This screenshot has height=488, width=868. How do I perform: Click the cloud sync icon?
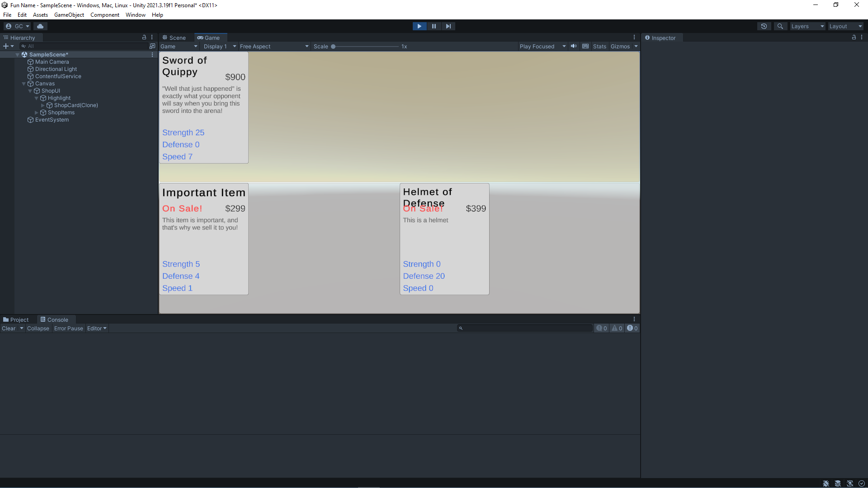[40, 26]
